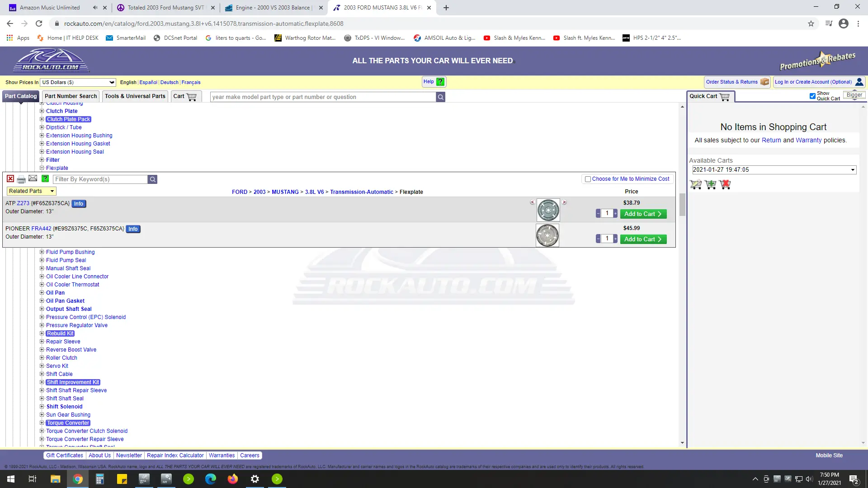
Task: Expand the Clutch Plate Pack node
Action: coord(42,119)
